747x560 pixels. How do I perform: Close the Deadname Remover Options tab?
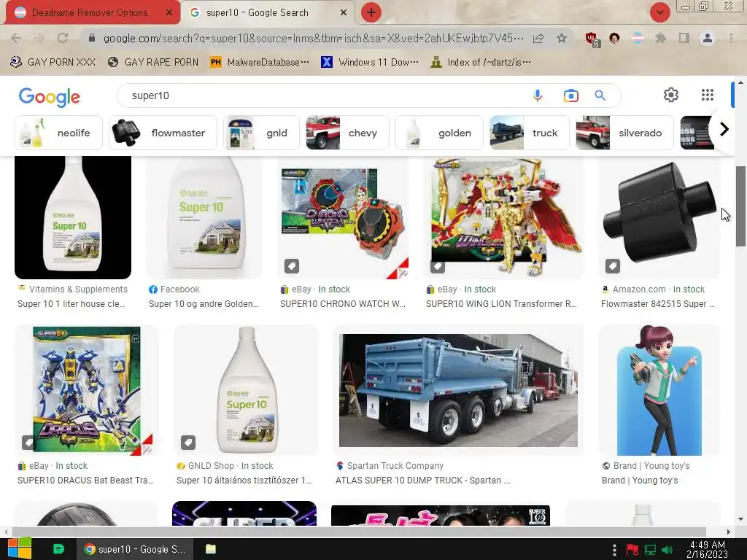click(169, 13)
